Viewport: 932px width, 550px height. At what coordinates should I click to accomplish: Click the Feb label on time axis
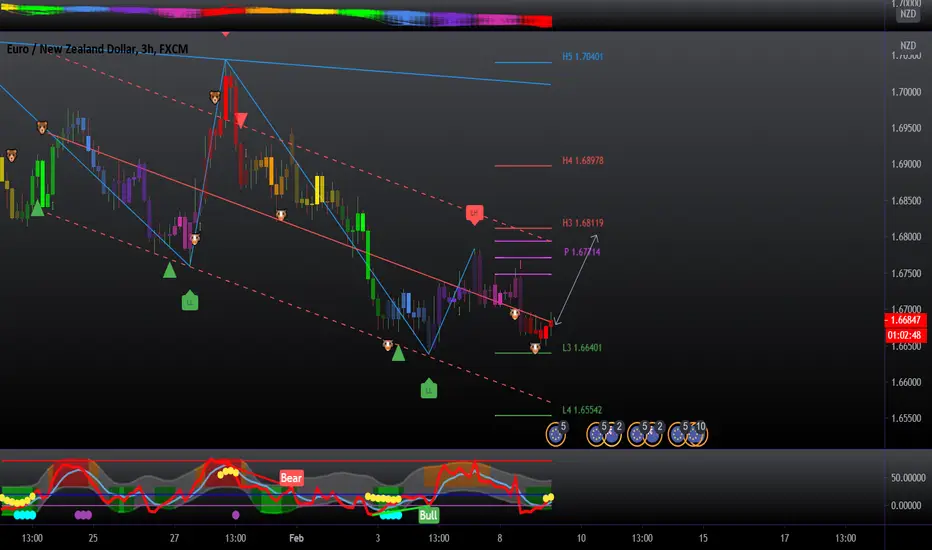pyautogui.click(x=296, y=538)
